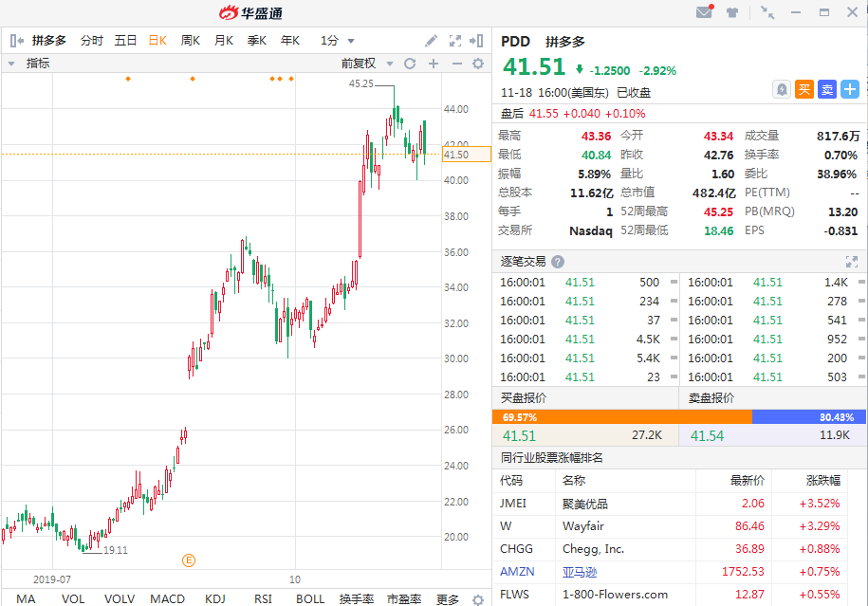Screen dimensions: 868x606
Task: Open chart settings gear icon
Action: (478, 64)
